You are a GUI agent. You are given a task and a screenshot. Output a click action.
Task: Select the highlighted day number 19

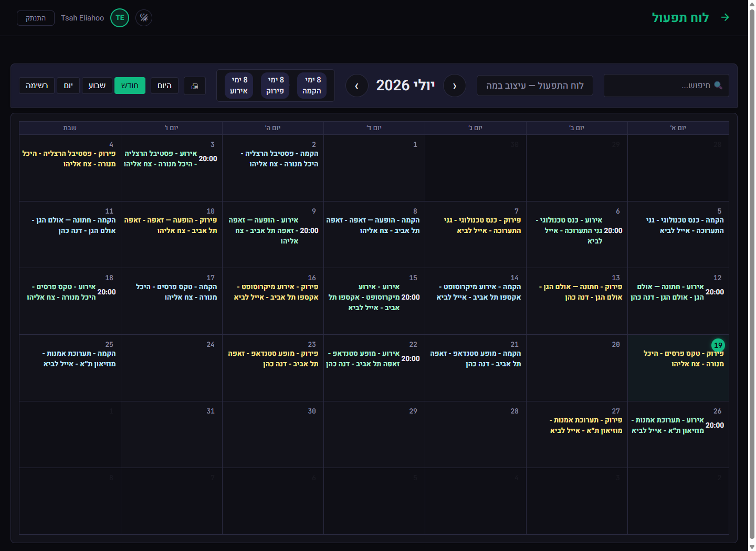[x=718, y=345]
